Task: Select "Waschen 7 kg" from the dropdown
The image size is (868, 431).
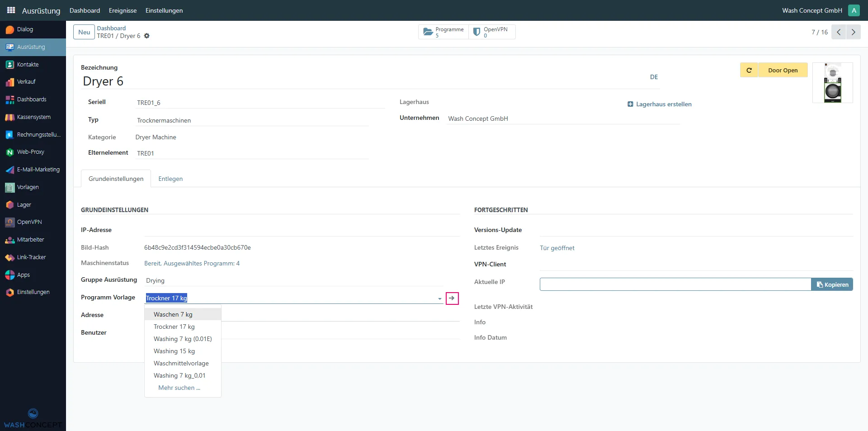Action: [x=173, y=314]
